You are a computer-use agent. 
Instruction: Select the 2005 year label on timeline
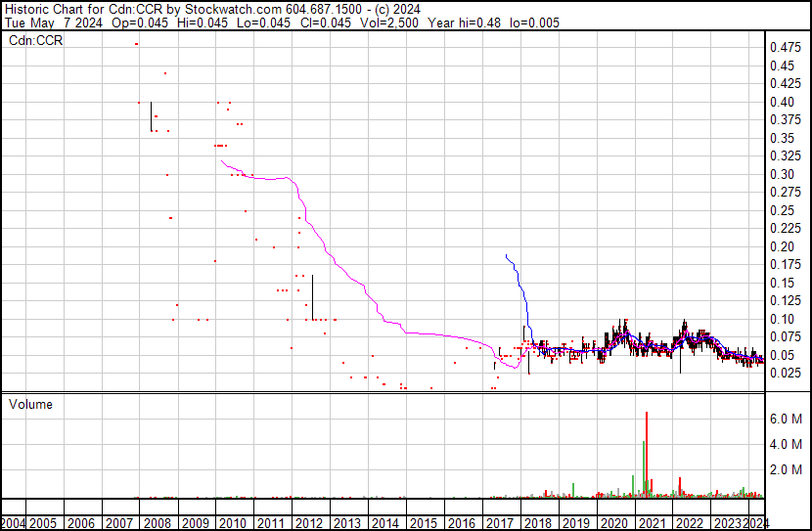pos(43,523)
